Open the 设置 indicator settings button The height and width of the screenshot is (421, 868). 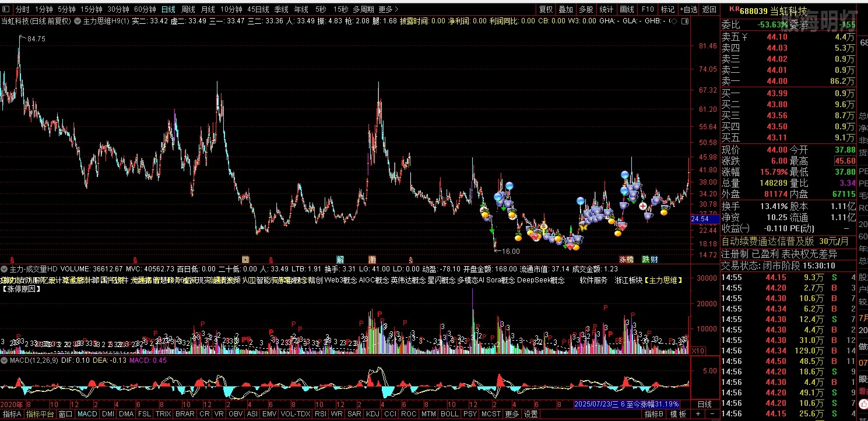coord(530,414)
